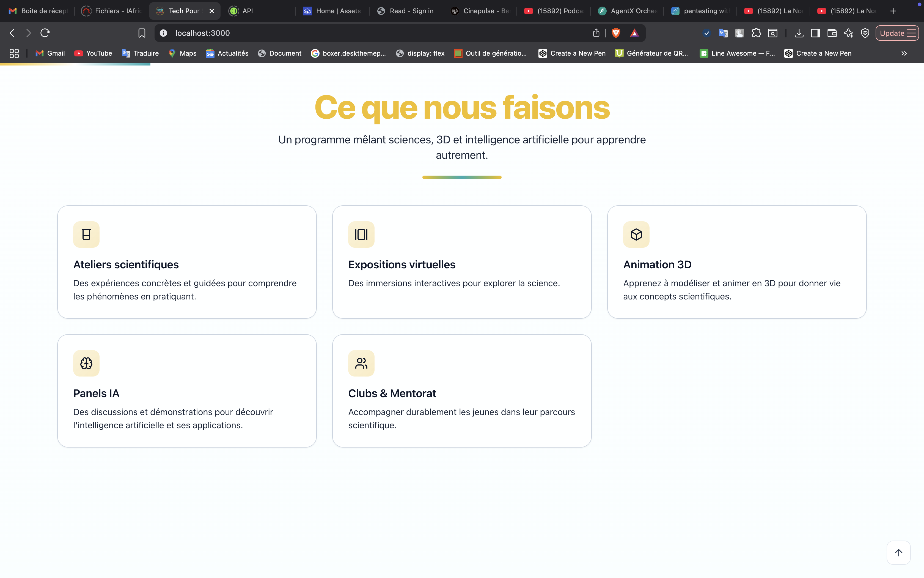Toggle the browser sidebar panel

tap(816, 33)
